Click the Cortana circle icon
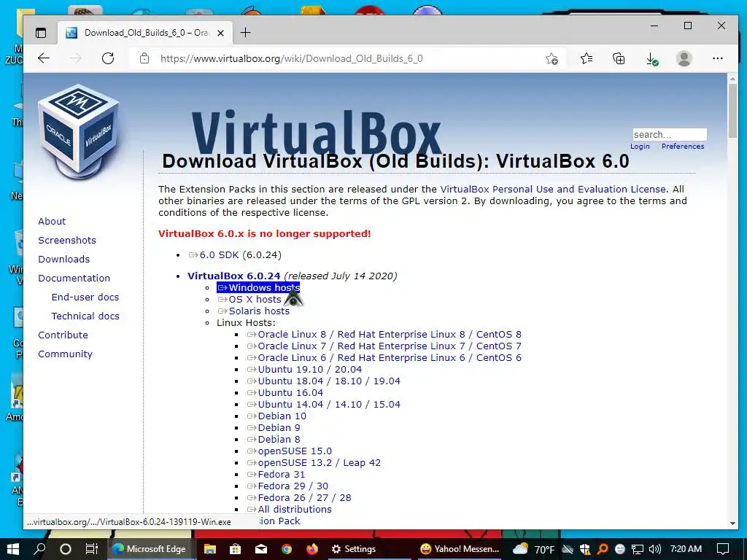747x560 pixels. click(x=66, y=549)
